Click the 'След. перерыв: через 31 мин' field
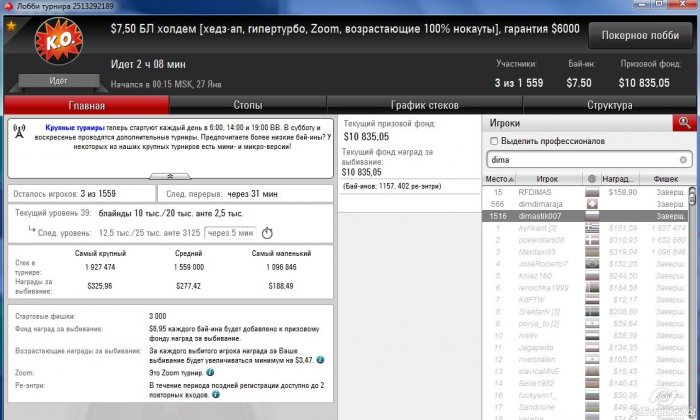This screenshot has height=420, width=700. [x=245, y=194]
